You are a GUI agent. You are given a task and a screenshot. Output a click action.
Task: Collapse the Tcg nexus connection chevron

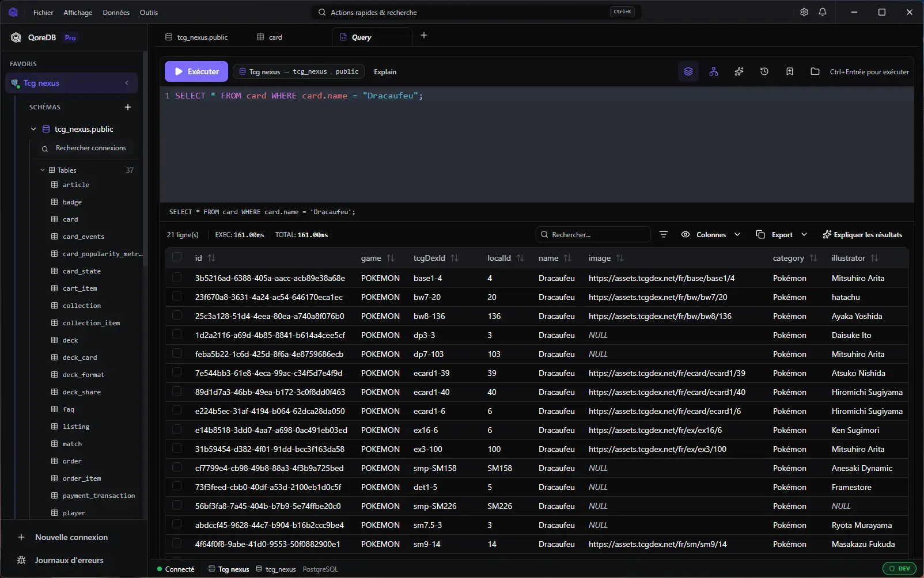[127, 83]
